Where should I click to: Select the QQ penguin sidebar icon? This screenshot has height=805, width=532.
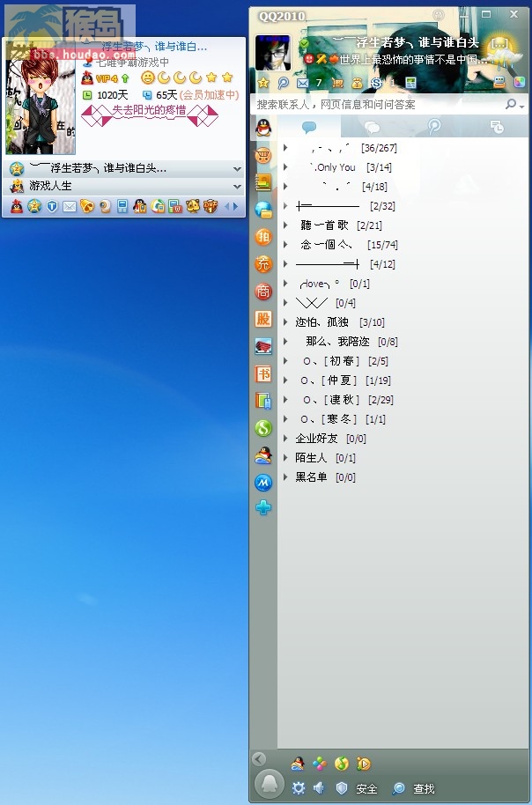[x=263, y=128]
